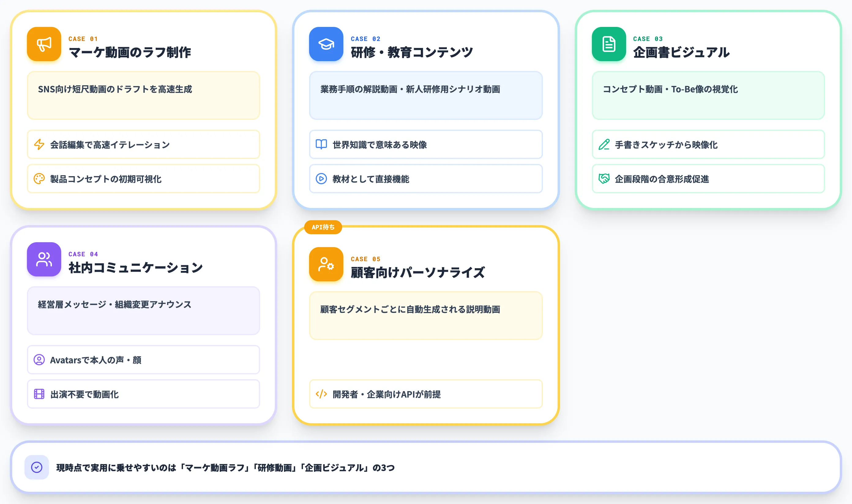This screenshot has height=504, width=852.
Task: Click the description 業務手順の解説動画・新人研修用シナリオ動画
Action: [410, 89]
